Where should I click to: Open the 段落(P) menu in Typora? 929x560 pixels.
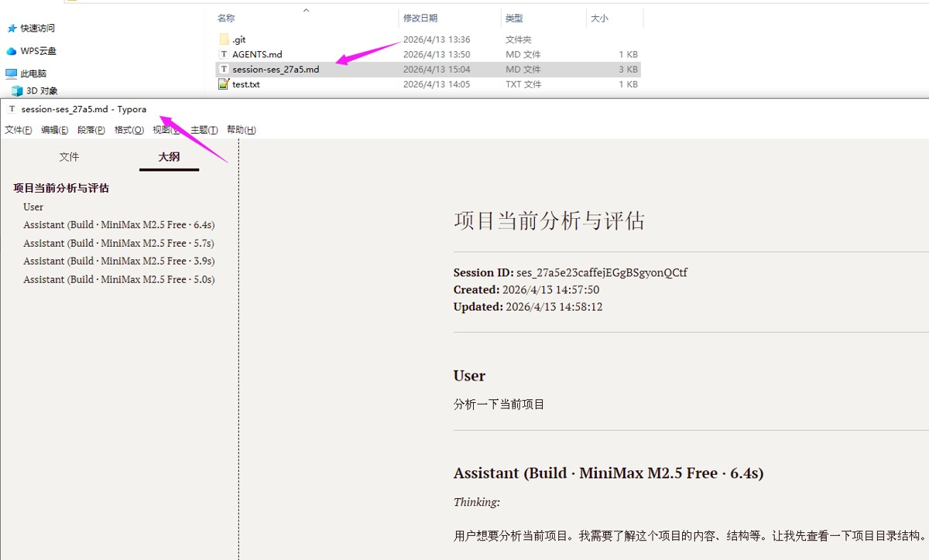click(x=91, y=130)
